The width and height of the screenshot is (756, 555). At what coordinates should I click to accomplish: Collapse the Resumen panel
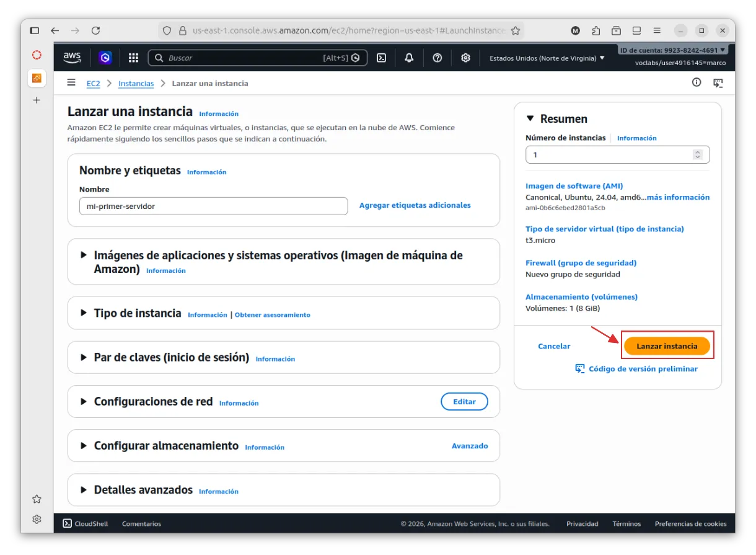[x=530, y=119]
